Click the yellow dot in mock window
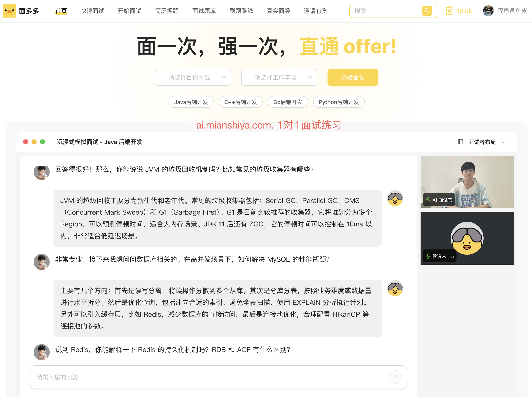The width and height of the screenshot is (532, 397). [x=34, y=142]
